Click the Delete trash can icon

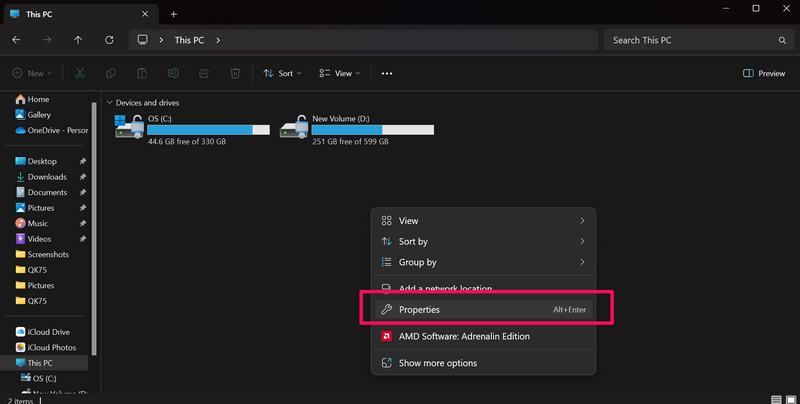pos(235,73)
